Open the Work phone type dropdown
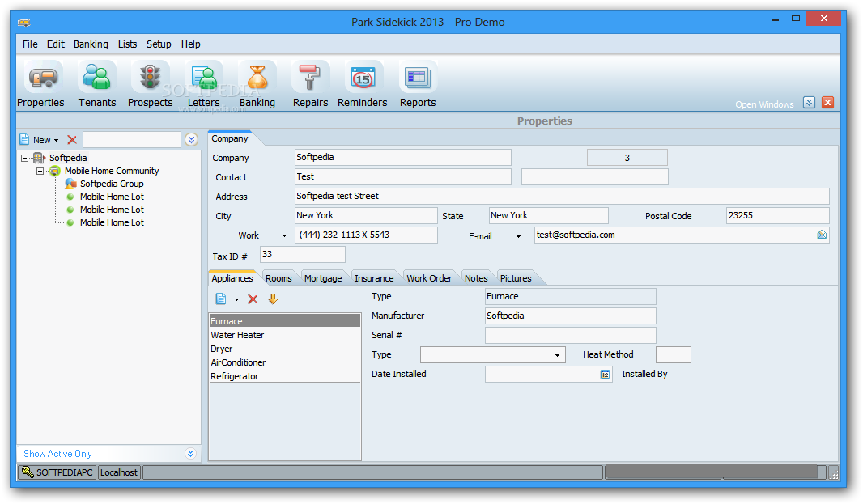 284,236
